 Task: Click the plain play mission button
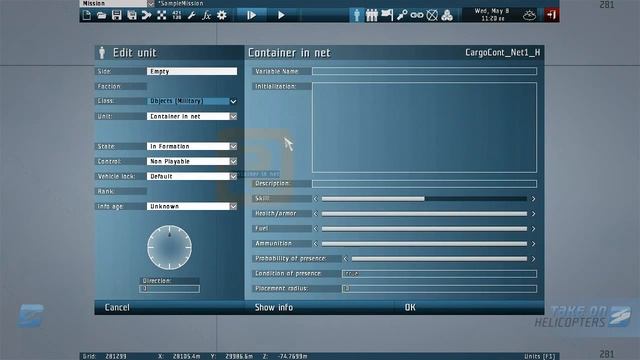[281, 16]
